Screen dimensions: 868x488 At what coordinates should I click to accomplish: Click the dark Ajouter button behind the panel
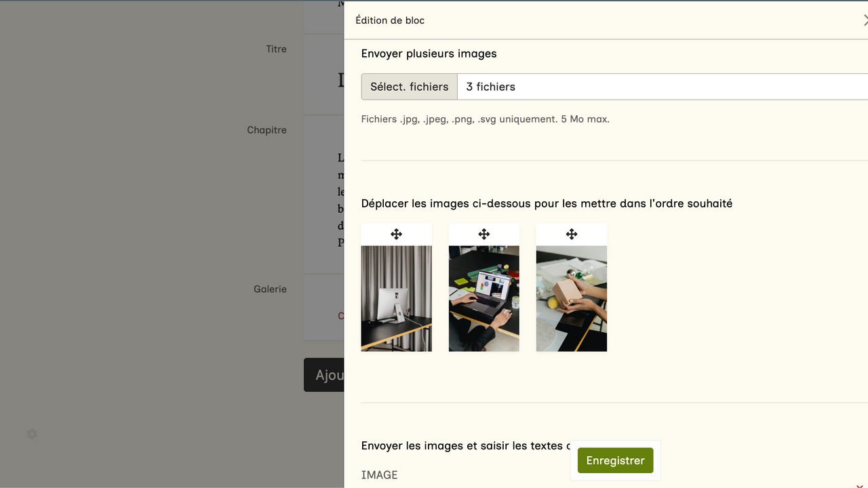[x=324, y=375]
